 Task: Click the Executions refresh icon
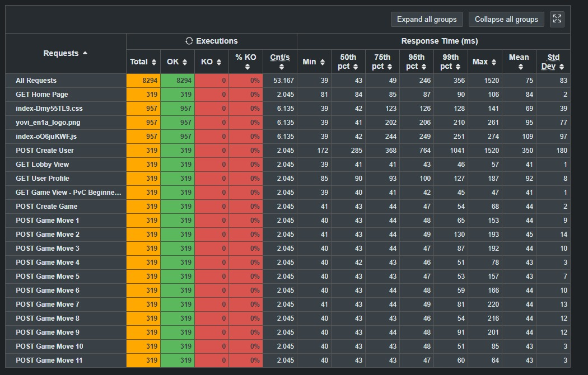[x=189, y=41]
